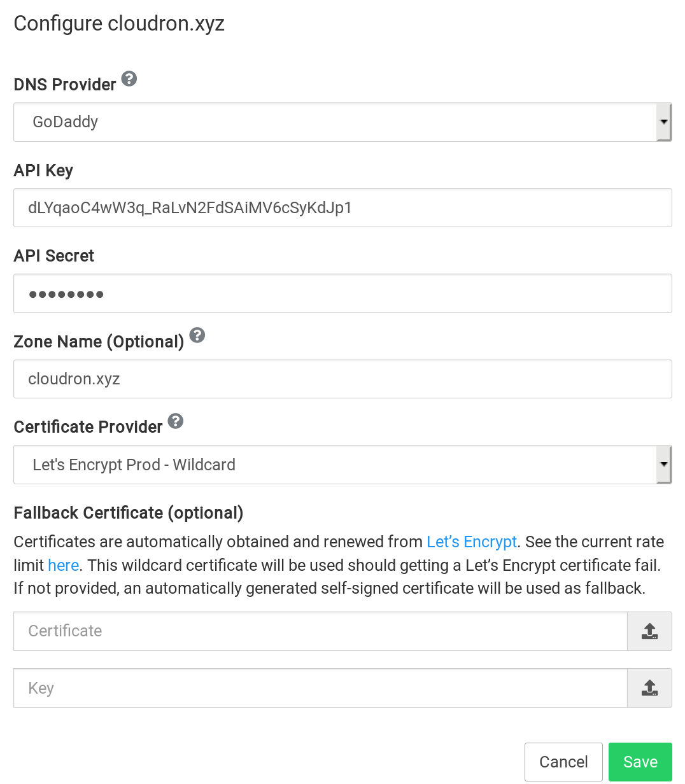Follow the 'here' rate limit link
Screen dimensions: 685x784
pyautogui.click(x=63, y=565)
